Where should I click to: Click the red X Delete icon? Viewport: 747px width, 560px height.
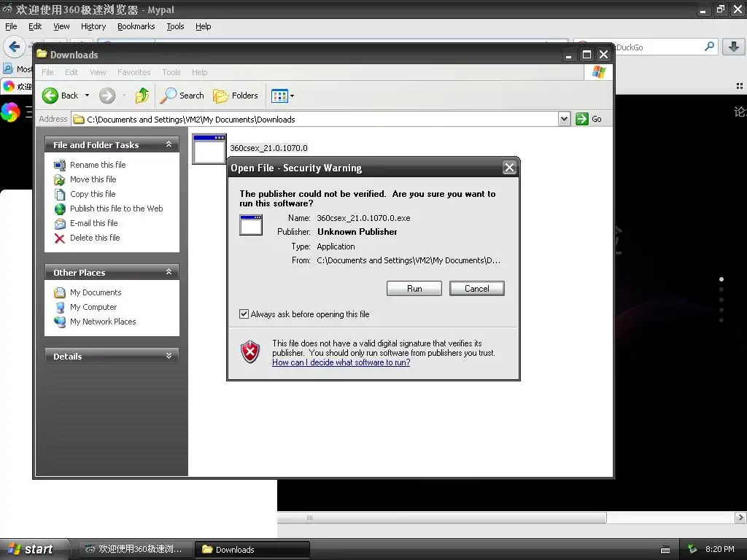(x=60, y=238)
